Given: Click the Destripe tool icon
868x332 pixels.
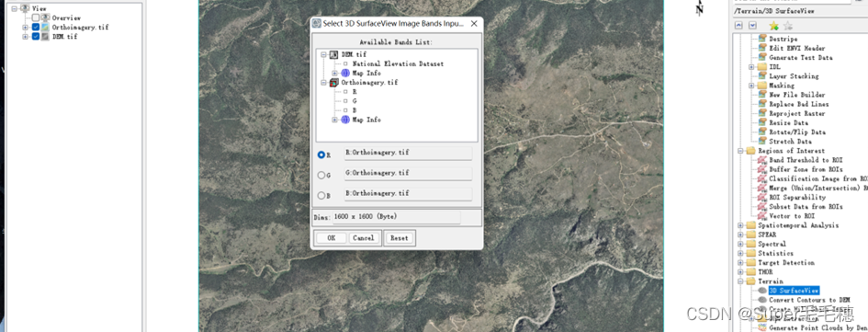Looking at the screenshot, I should (x=762, y=39).
